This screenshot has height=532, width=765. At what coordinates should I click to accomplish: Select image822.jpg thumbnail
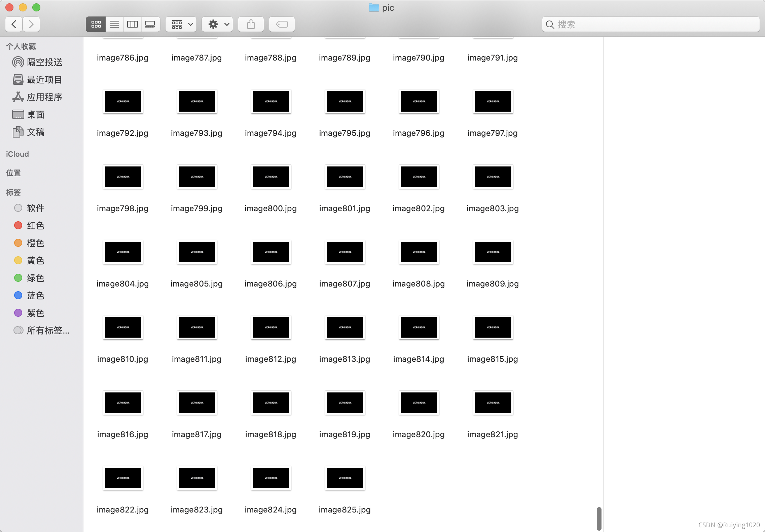pyautogui.click(x=123, y=478)
